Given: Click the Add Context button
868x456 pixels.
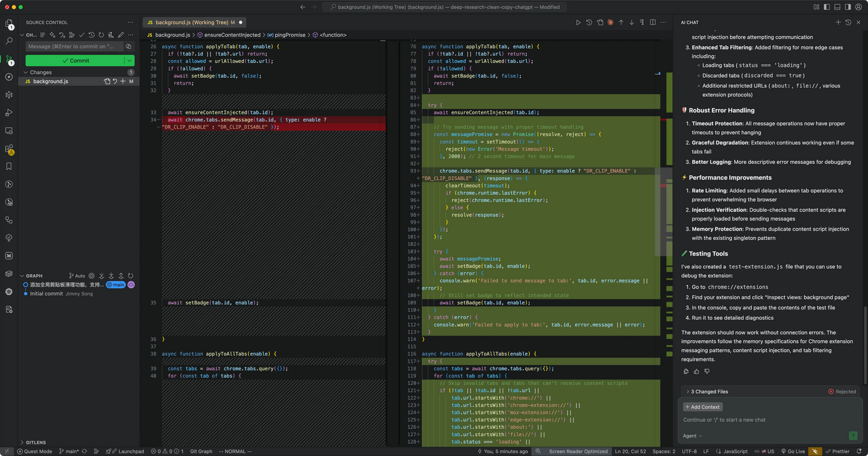Looking at the screenshot, I should [x=702, y=407].
